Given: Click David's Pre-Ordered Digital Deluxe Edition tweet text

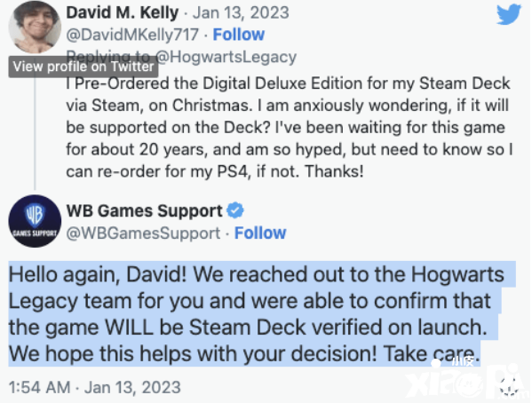Looking at the screenshot, I should [290, 127].
